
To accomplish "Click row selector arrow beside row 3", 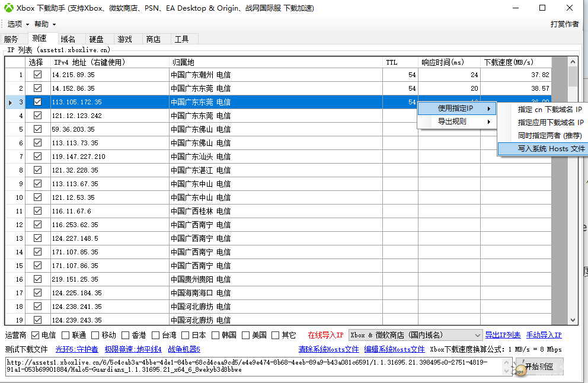I will (x=10, y=103).
